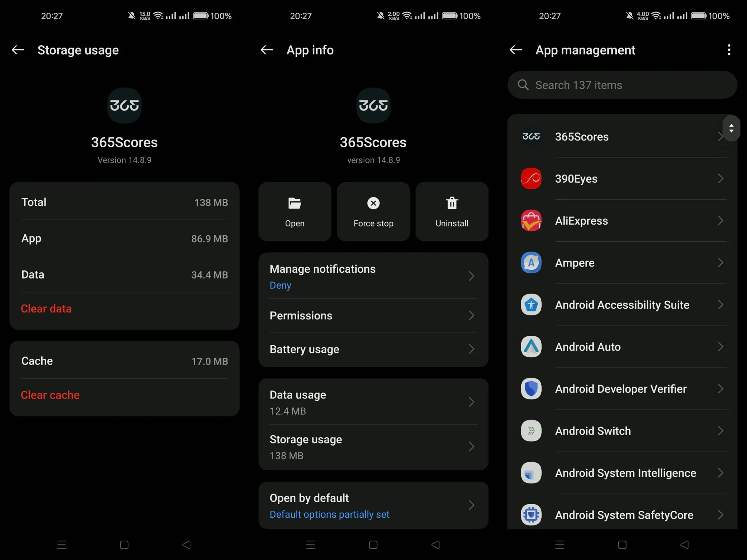Open Battery usage details

pyautogui.click(x=373, y=349)
